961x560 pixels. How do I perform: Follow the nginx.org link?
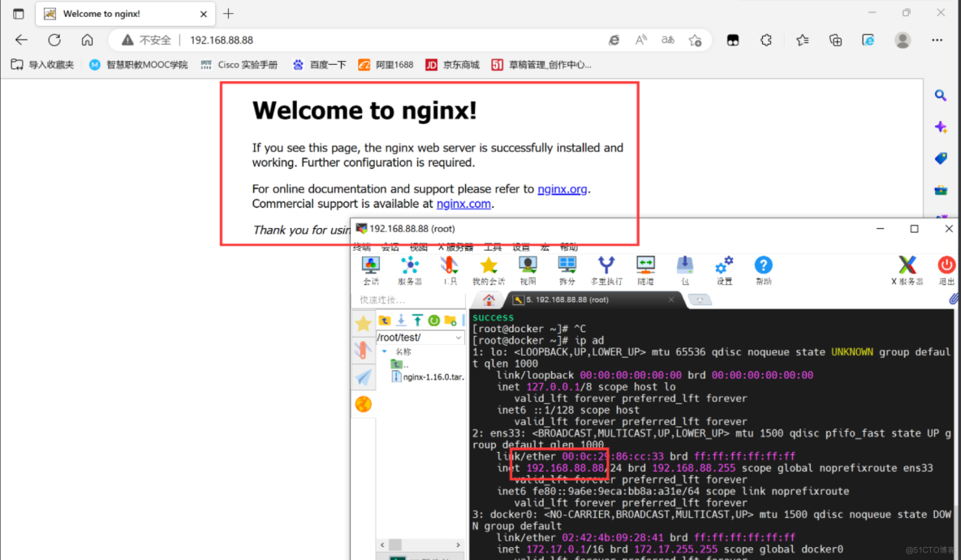tap(562, 189)
